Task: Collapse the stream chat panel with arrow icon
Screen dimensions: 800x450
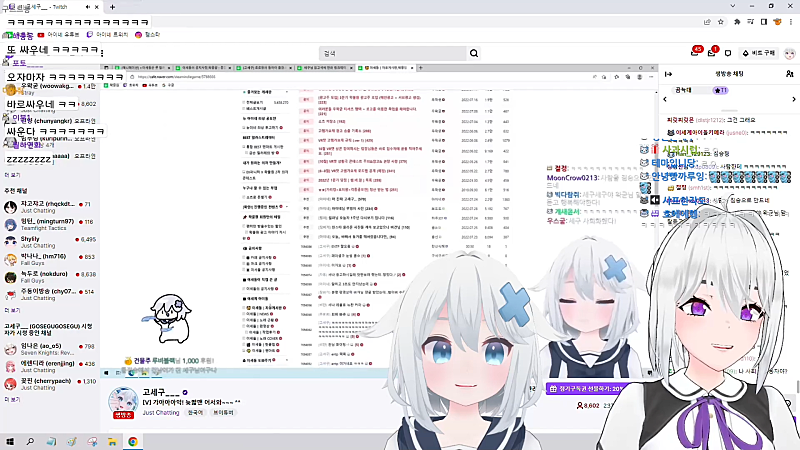Action: click(668, 75)
